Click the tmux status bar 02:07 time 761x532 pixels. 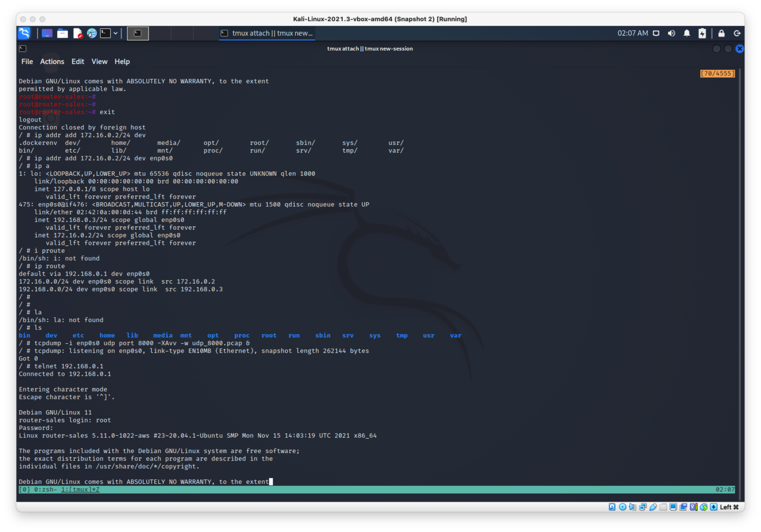[x=725, y=490]
